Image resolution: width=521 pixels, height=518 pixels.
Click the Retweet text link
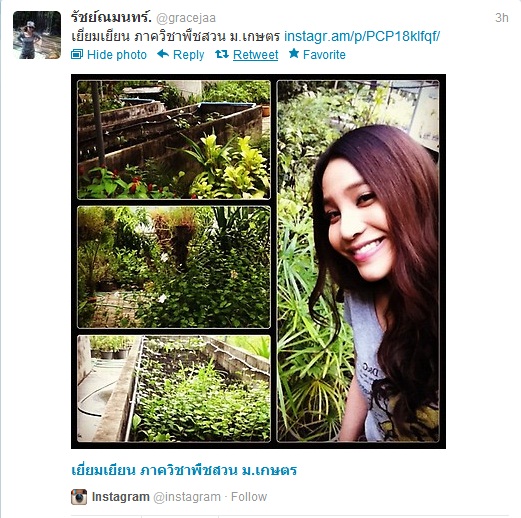coord(256,55)
